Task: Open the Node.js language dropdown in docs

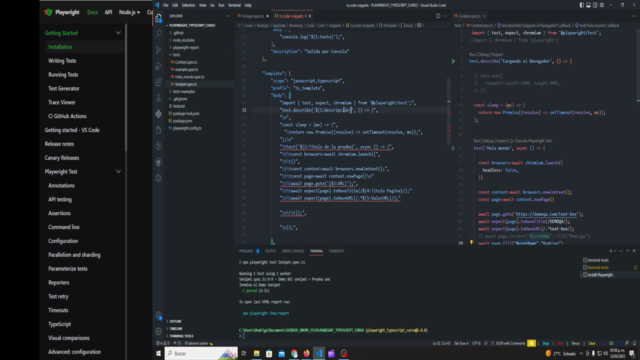Action: [129, 12]
